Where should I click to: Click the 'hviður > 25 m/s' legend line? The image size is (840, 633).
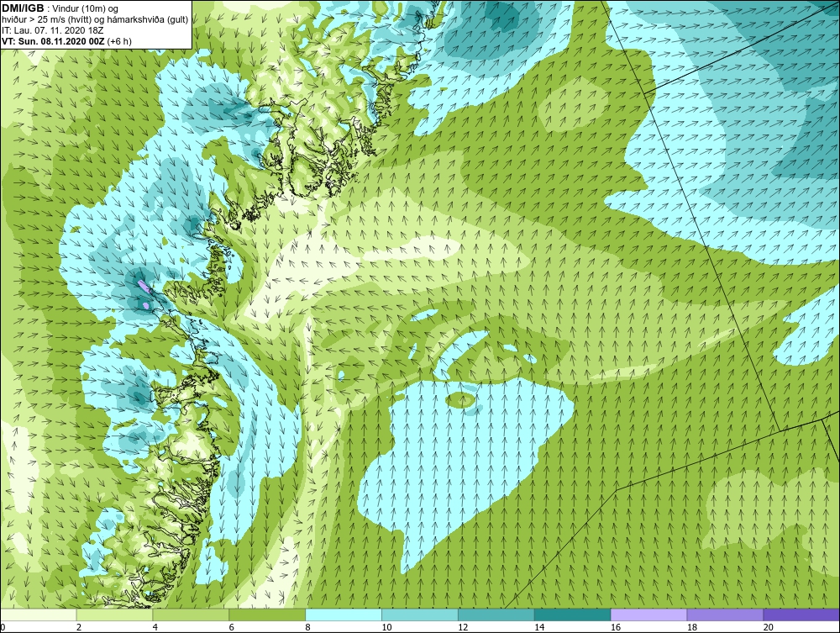click(x=96, y=19)
